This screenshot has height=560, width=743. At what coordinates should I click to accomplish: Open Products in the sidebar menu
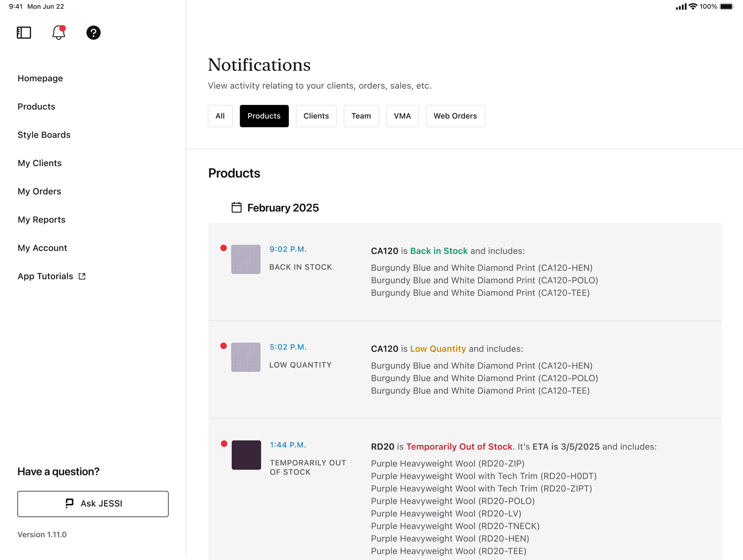pos(36,107)
